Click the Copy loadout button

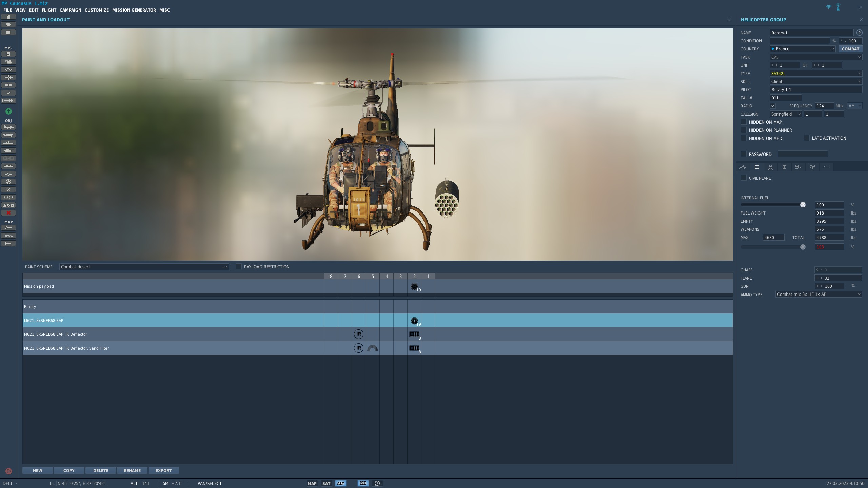tap(69, 470)
